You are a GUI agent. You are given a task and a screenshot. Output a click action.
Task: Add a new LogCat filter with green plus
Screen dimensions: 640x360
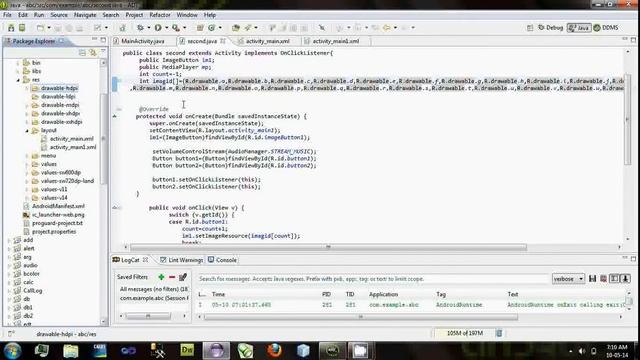161,277
